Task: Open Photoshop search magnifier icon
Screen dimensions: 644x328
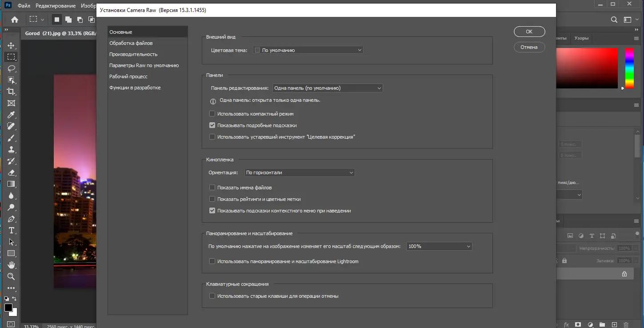Action: click(x=614, y=20)
